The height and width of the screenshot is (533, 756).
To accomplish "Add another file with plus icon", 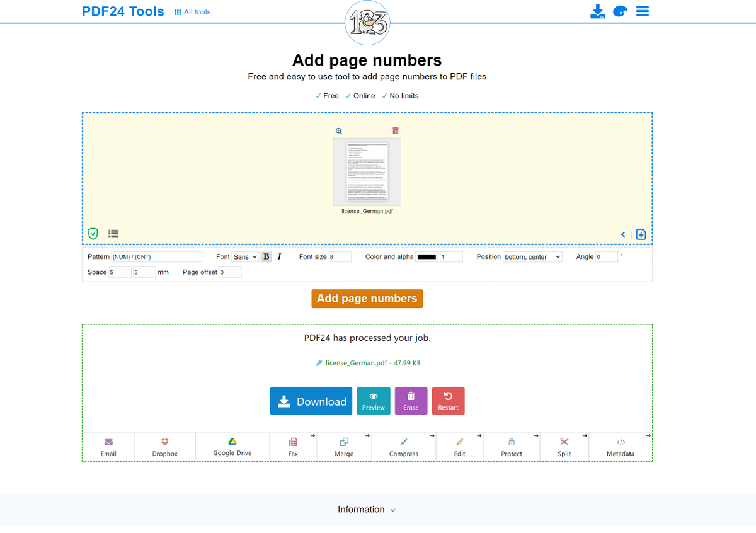I will 641,234.
